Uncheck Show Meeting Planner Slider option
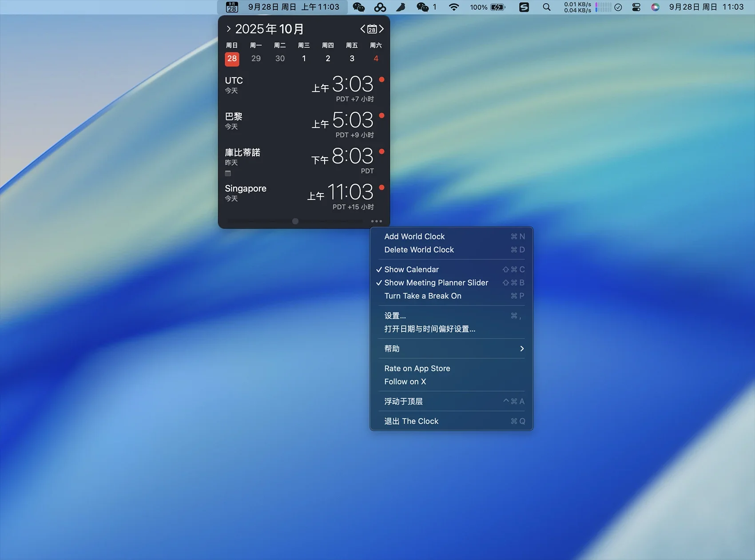 (x=451, y=282)
